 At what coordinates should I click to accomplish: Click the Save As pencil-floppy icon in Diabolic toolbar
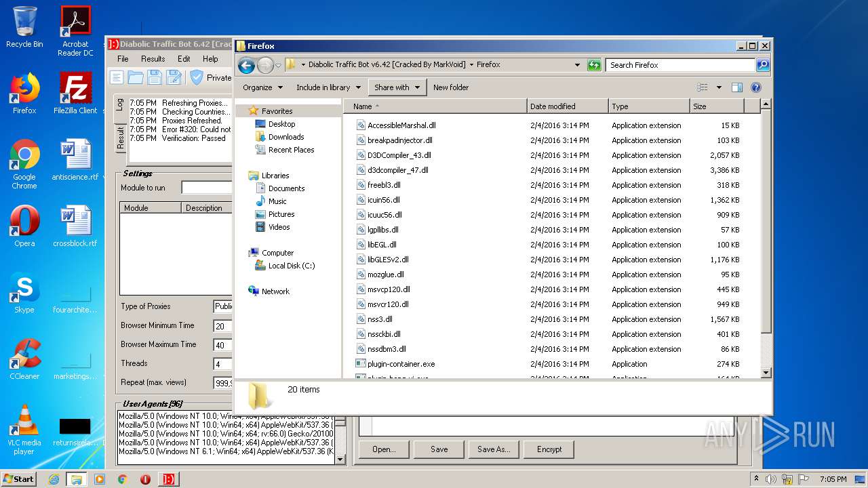tap(174, 77)
